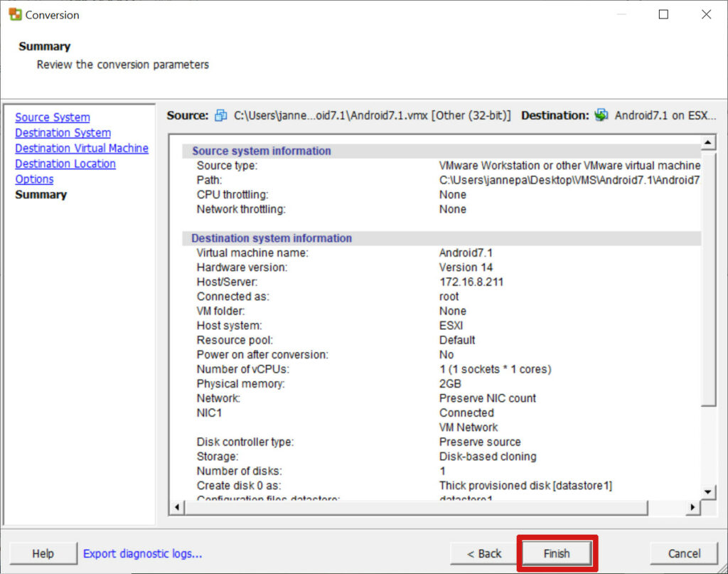
Task: Select the Network throttling row
Action: (x=441, y=209)
